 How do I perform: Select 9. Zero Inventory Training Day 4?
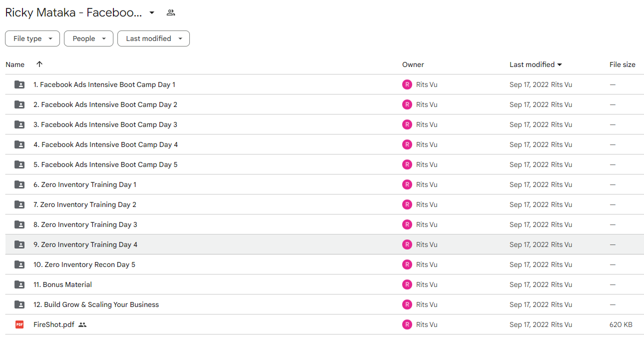(85, 244)
